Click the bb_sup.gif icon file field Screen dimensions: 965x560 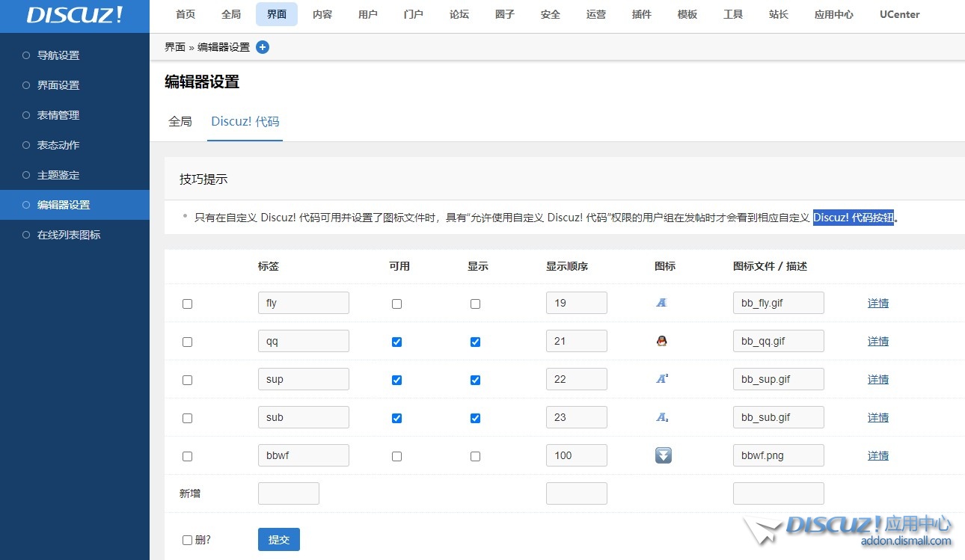click(x=779, y=379)
